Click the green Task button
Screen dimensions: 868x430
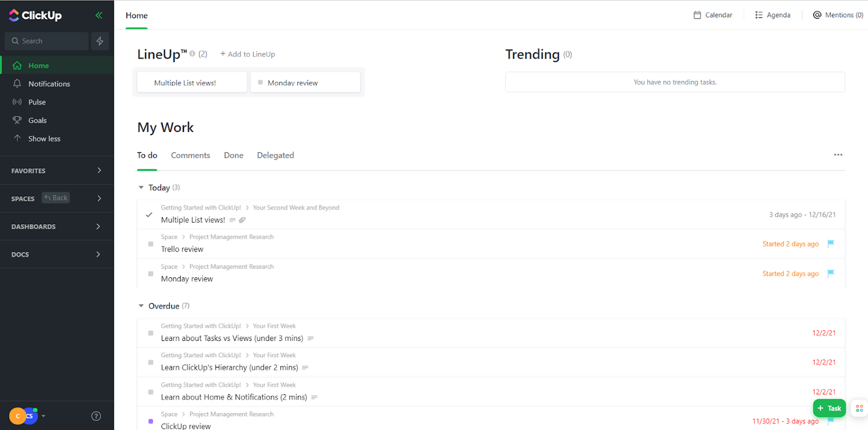(829, 408)
